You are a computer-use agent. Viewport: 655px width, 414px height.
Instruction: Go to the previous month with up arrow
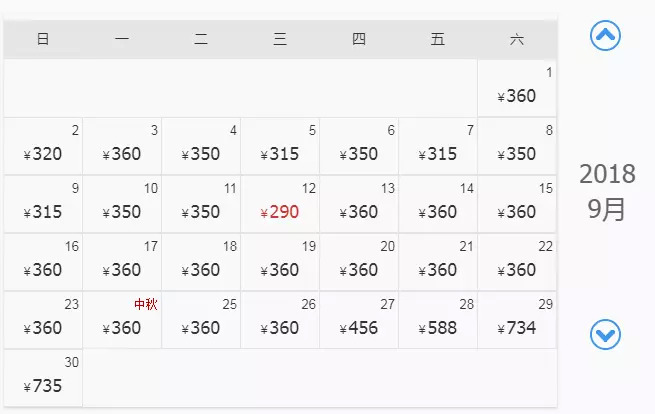[x=606, y=36]
